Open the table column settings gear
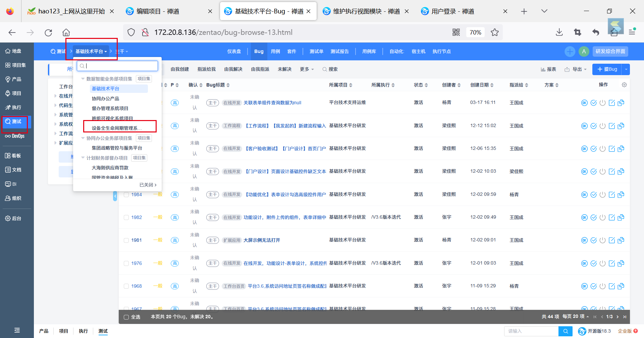This screenshot has height=338, width=644. click(x=624, y=85)
